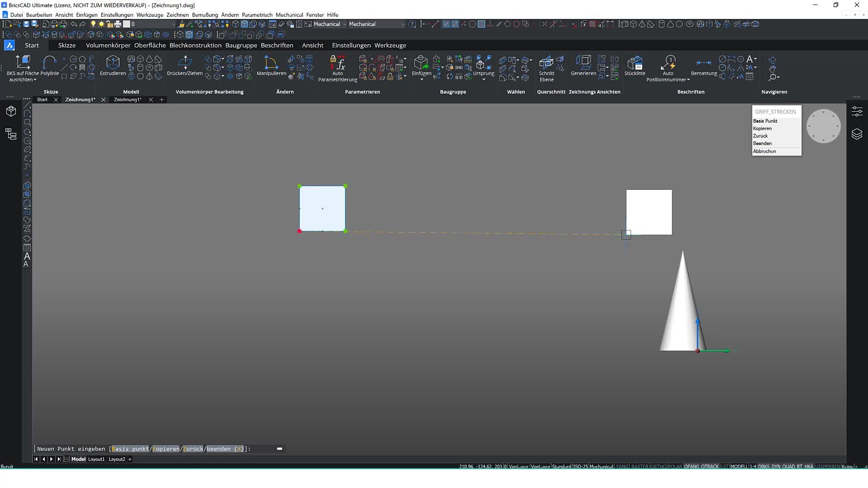Toggle QUAD in status bar
This screenshot has width=868, height=488.
pos(788,466)
